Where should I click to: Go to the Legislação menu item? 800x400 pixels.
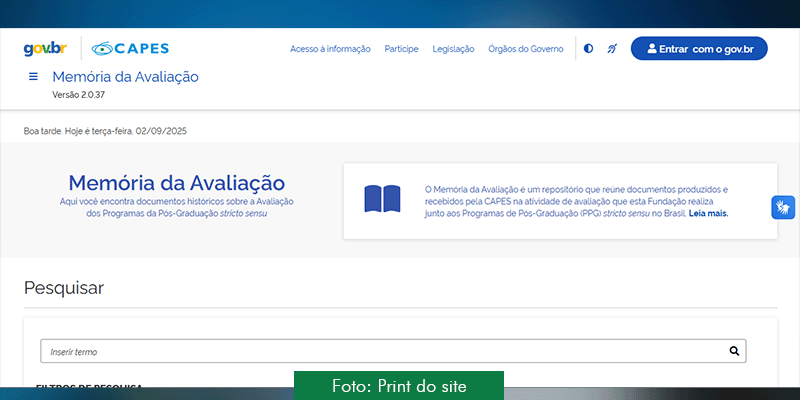click(453, 49)
